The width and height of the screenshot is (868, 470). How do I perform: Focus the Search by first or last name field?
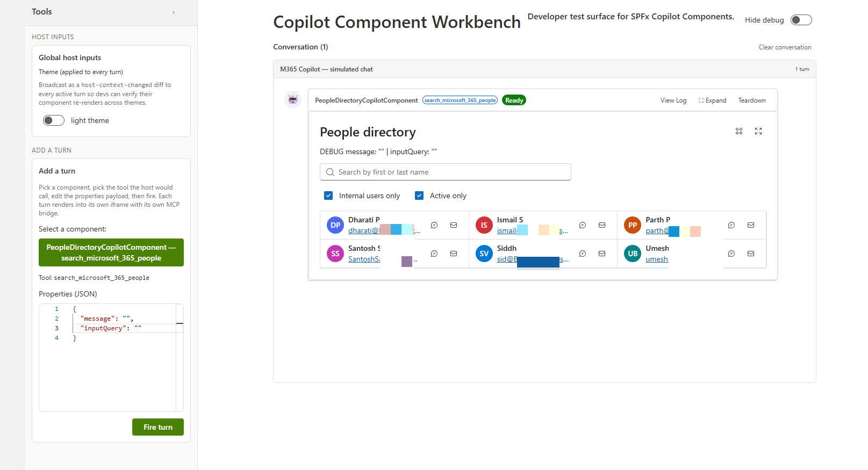coord(446,172)
